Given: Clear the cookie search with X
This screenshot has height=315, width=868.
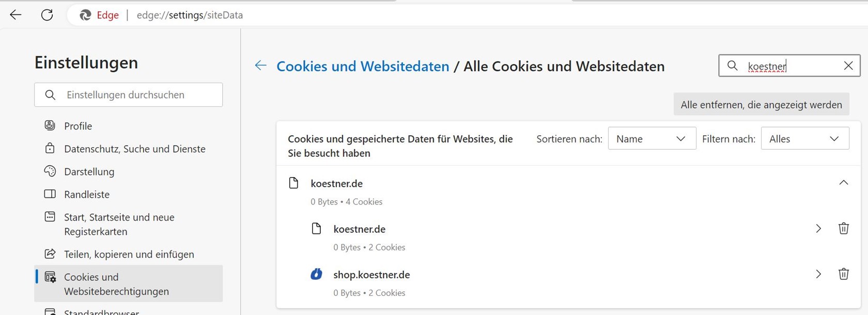Looking at the screenshot, I should coord(848,66).
